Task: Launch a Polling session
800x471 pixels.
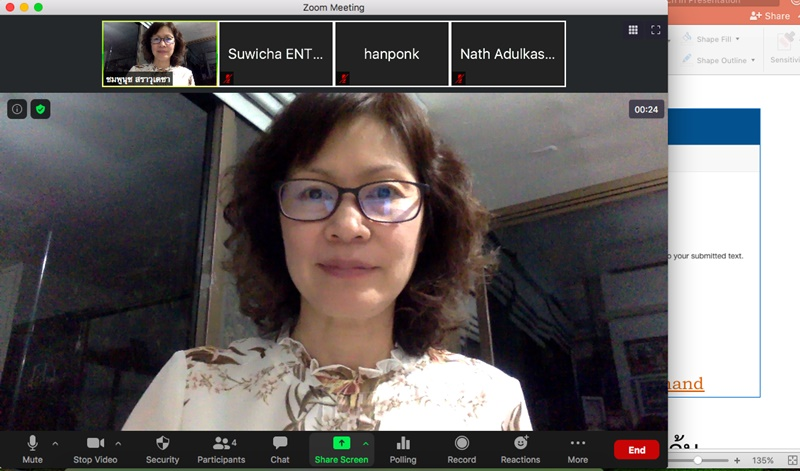Action: (x=403, y=449)
